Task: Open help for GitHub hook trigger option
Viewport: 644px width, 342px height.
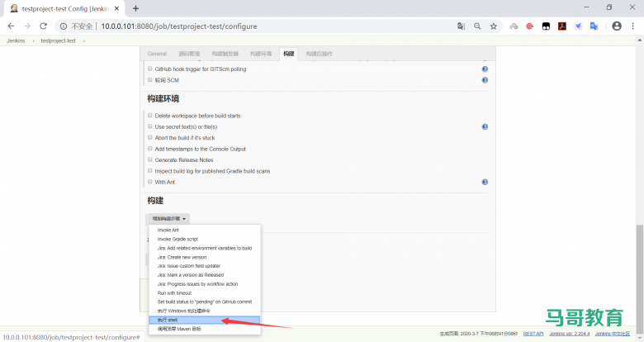Action: (485, 69)
